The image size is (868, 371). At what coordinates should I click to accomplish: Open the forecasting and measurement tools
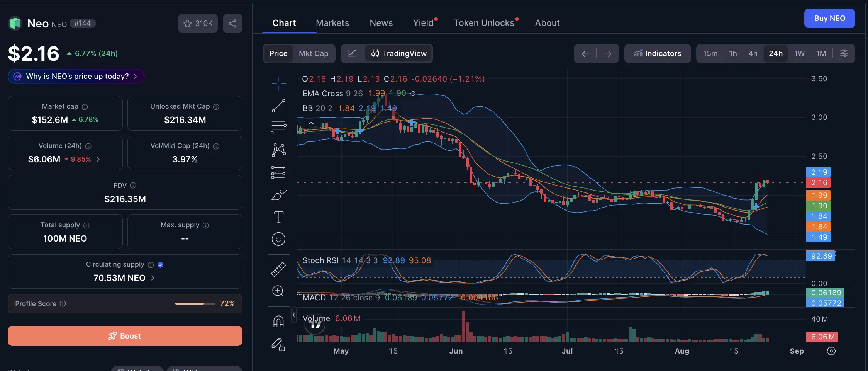[x=278, y=172]
